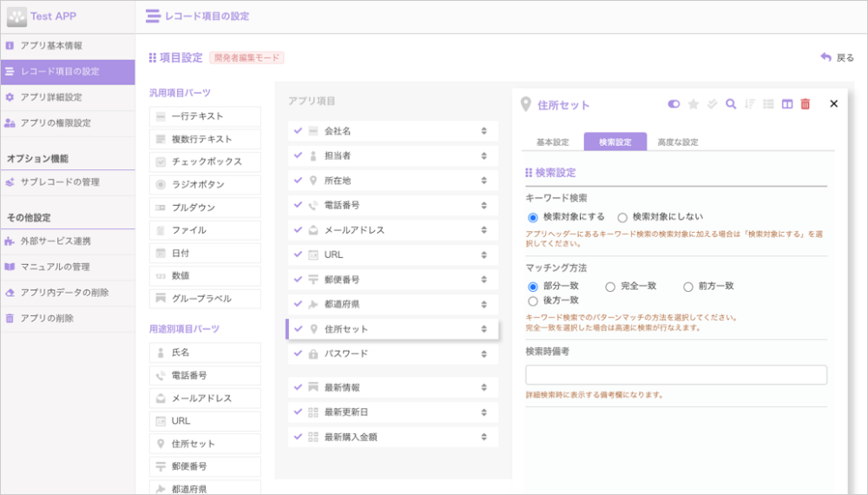The height and width of the screenshot is (495, 868).
Task: Click the sort order icon in 住所セット header
Action: point(750,104)
